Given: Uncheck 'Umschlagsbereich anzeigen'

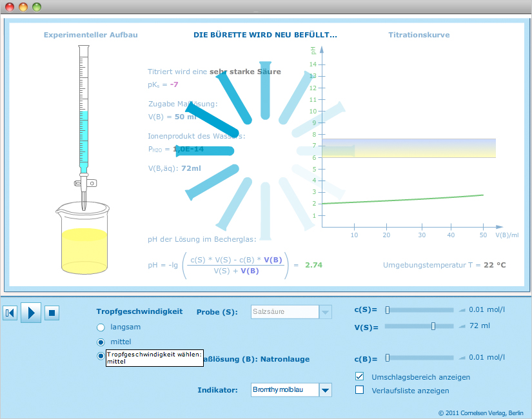Looking at the screenshot, I should tap(360, 376).
